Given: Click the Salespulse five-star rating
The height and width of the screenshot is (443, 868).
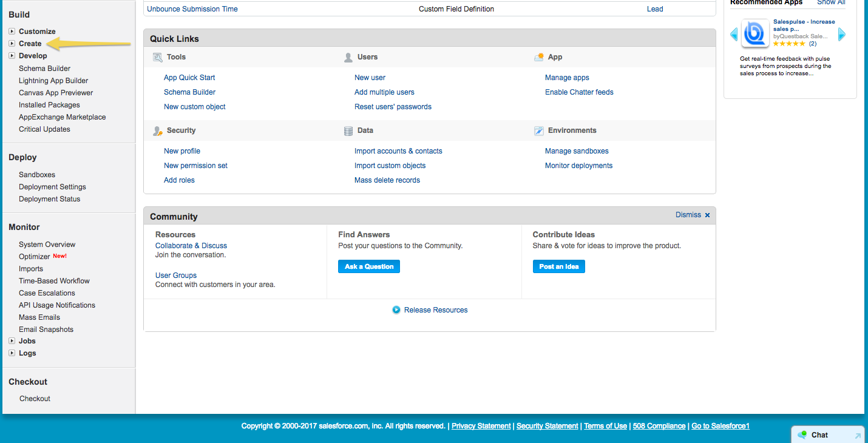Looking at the screenshot, I should tap(789, 44).
